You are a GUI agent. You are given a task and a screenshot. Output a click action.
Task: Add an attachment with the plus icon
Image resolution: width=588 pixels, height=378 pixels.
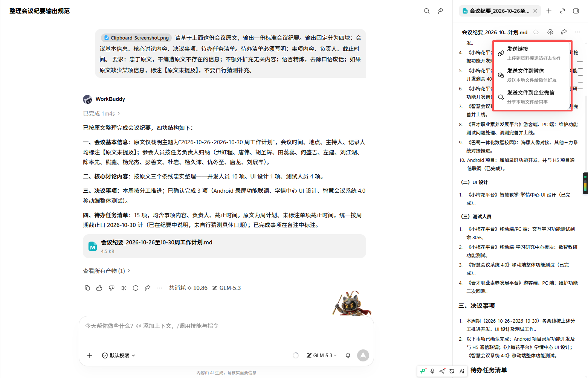point(90,355)
